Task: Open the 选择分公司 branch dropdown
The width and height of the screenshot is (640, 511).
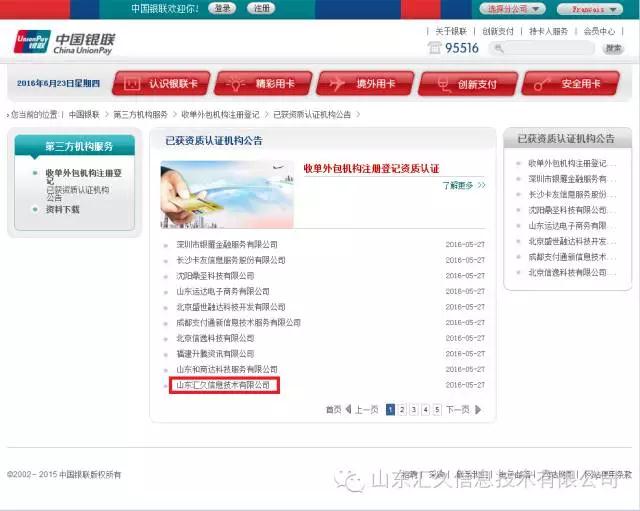Action: click(x=513, y=9)
